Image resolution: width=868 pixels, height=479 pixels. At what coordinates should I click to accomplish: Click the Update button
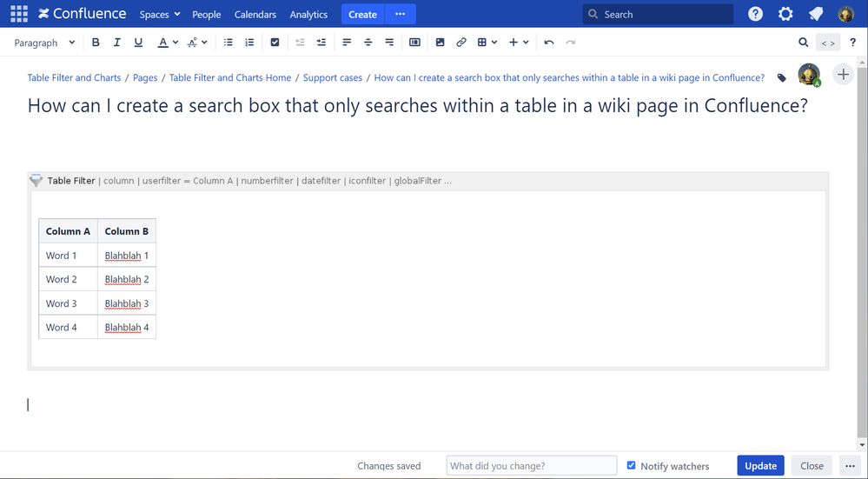tap(760, 466)
